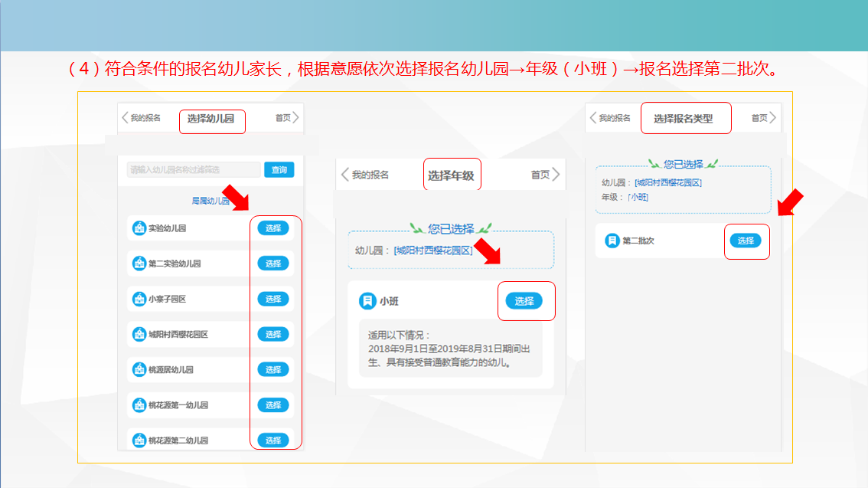The width and height of the screenshot is (868, 488).
Task: Click the 小寨子园区 list icon
Action: click(x=139, y=300)
